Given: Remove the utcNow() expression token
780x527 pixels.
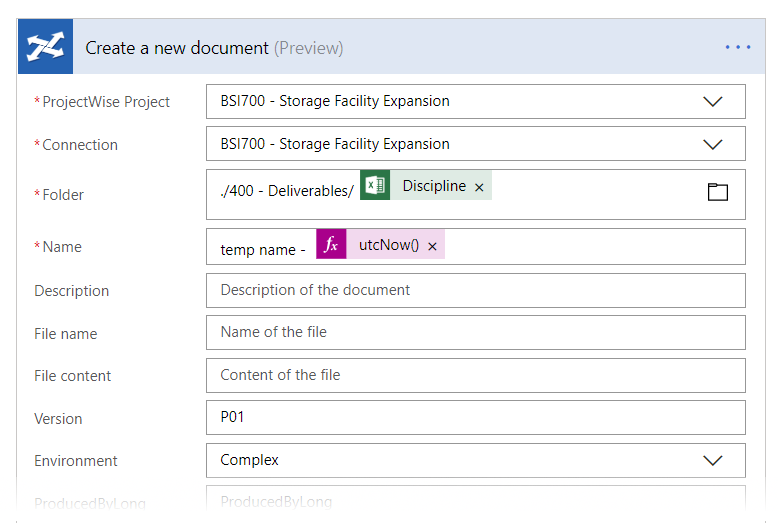Looking at the screenshot, I should click(432, 246).
